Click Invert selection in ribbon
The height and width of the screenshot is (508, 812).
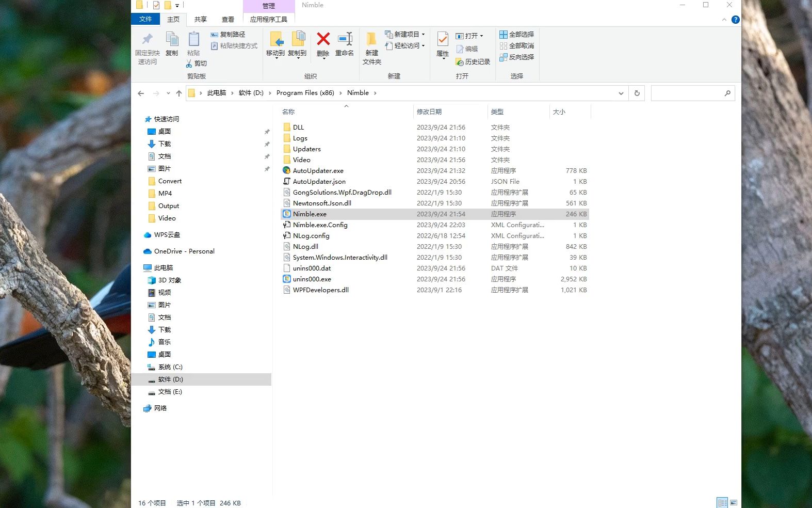coord(516,57)
